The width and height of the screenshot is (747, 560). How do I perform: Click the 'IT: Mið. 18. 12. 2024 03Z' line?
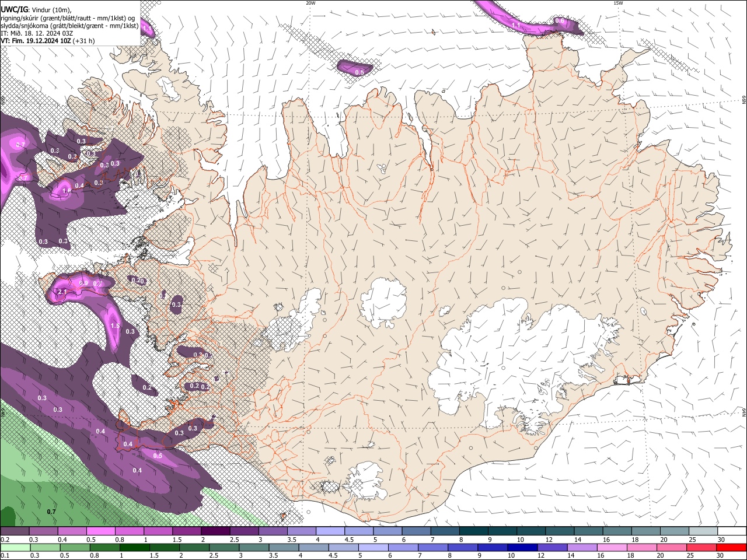coord(37,33)
